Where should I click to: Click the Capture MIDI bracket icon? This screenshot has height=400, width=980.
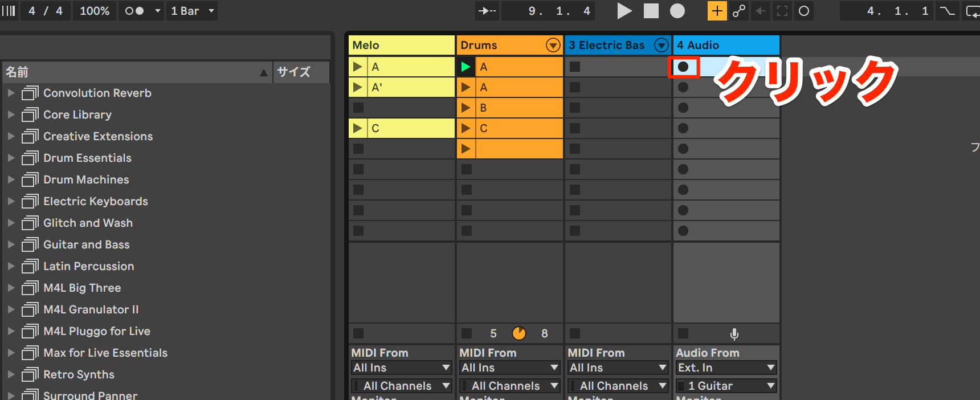[x=782, y=11]
